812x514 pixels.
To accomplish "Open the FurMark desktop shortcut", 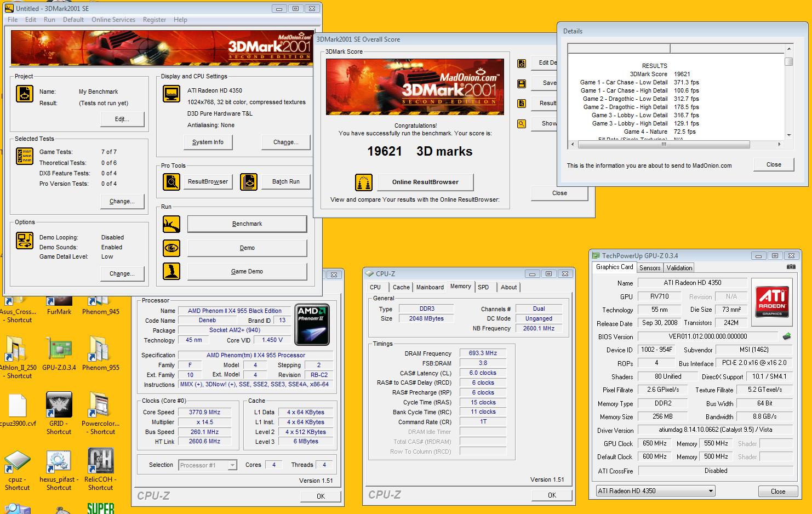I will coord(59,306).
